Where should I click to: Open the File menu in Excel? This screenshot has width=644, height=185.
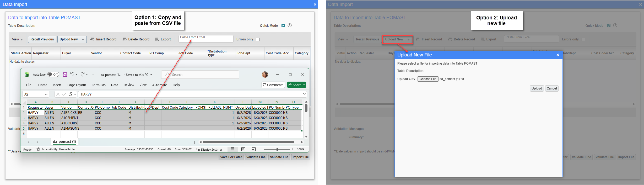(x=29, y=85)
